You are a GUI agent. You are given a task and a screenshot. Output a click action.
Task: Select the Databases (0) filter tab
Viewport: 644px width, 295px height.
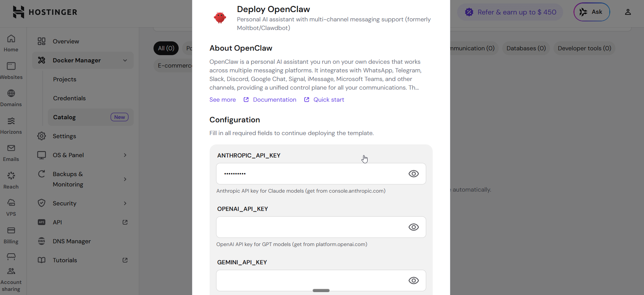coord(526,48)
